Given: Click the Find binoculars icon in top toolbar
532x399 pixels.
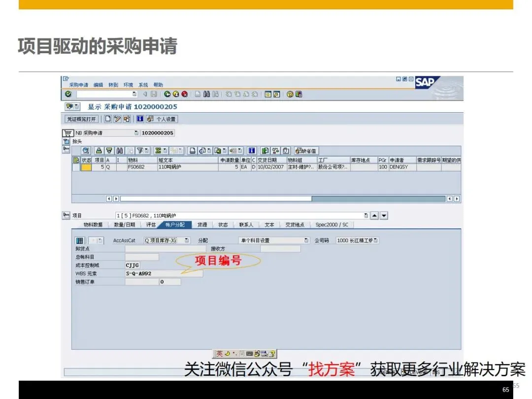Looking at the screenshot, I should point(206,94).
